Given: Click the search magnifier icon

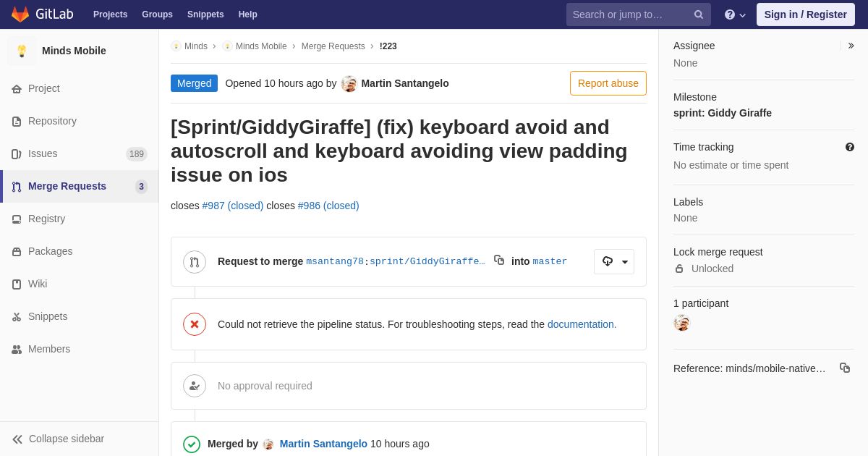Looking at the screenshot, I should tap(699, 14).
